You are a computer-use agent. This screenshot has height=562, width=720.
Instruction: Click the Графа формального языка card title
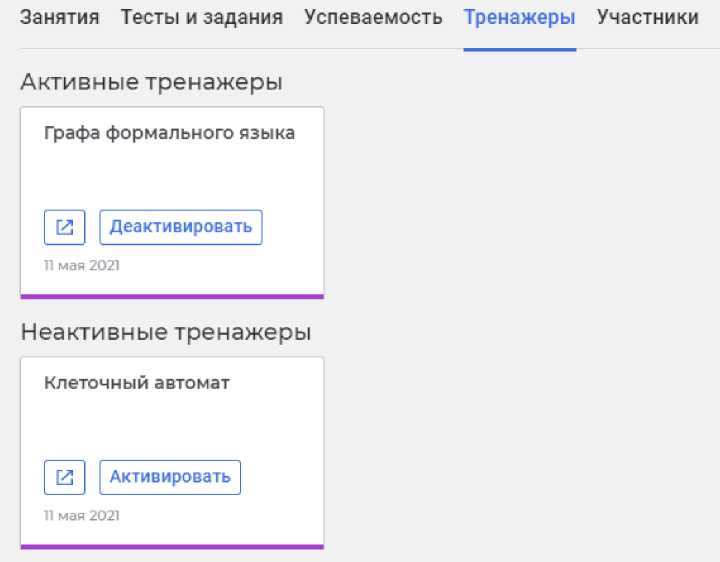tap(169, 133)
